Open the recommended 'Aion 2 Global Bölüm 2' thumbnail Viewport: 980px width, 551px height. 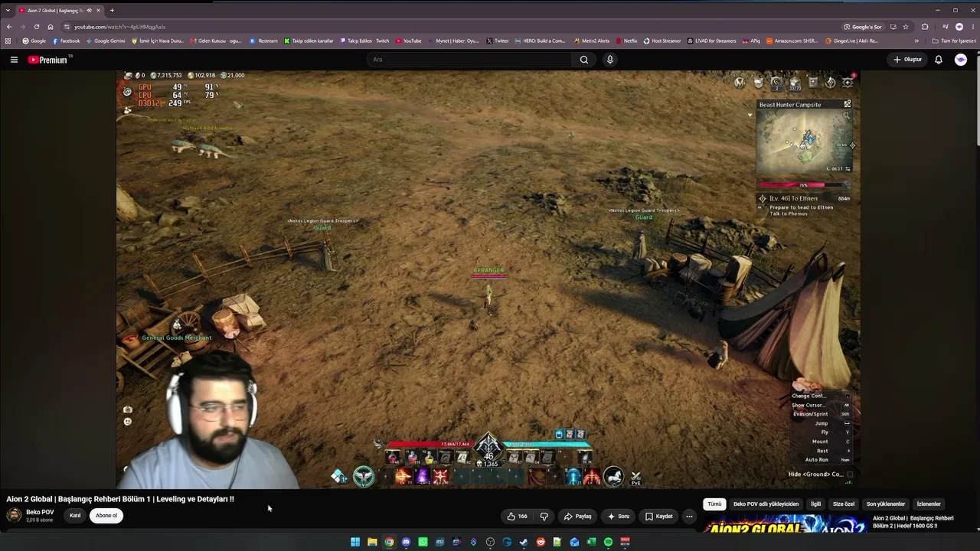[x=786, y=523]
